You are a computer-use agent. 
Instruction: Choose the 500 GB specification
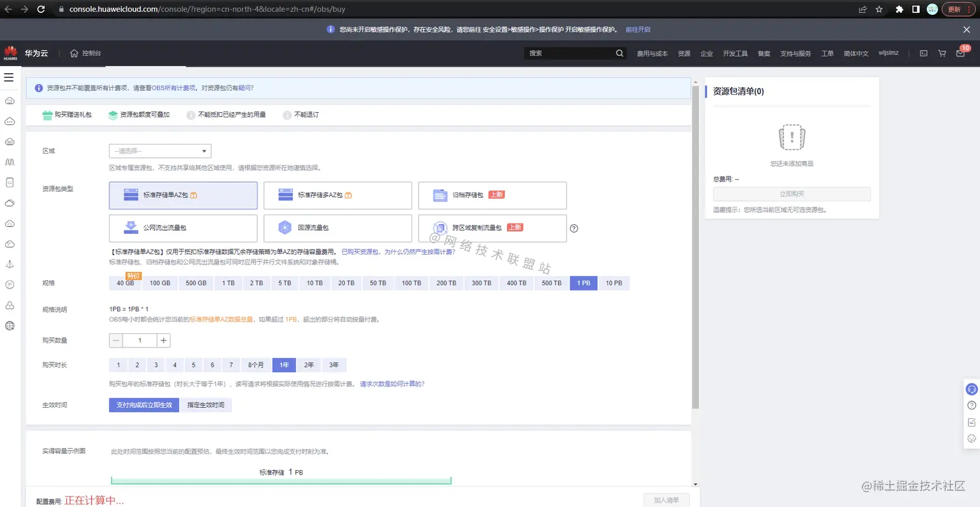click(x=196, y=283)
